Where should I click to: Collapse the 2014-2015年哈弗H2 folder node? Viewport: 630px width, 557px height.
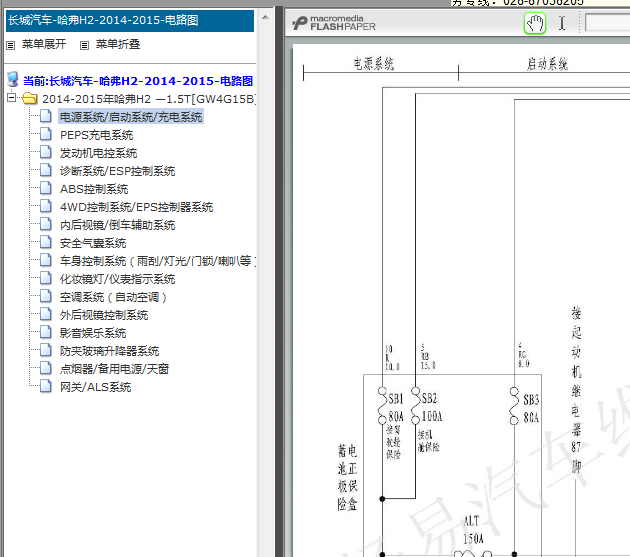12,97
